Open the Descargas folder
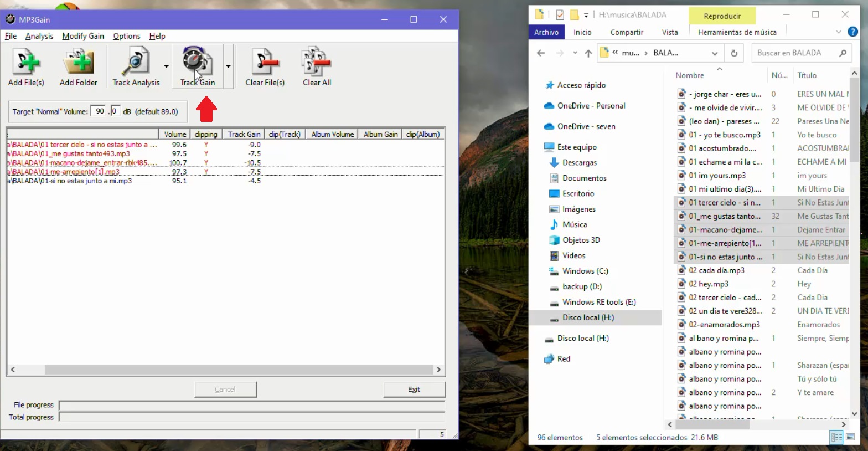The image size is (868, 451). [579, 162]
